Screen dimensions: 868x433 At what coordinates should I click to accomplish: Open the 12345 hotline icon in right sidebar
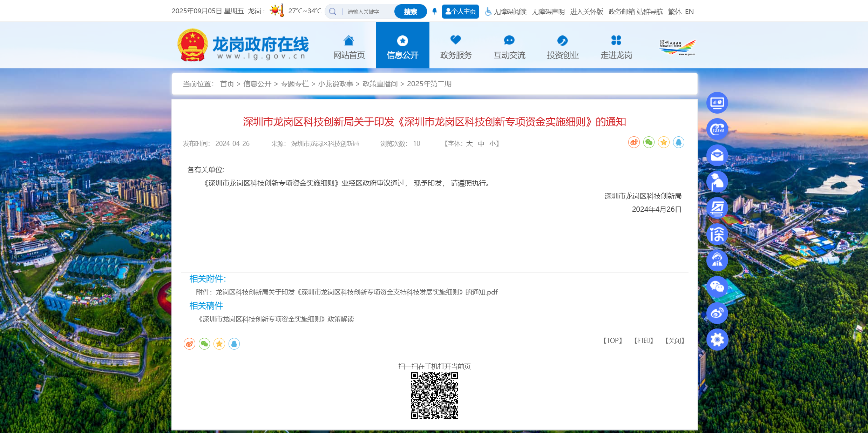pyautogui.click(x=717, y=129)
